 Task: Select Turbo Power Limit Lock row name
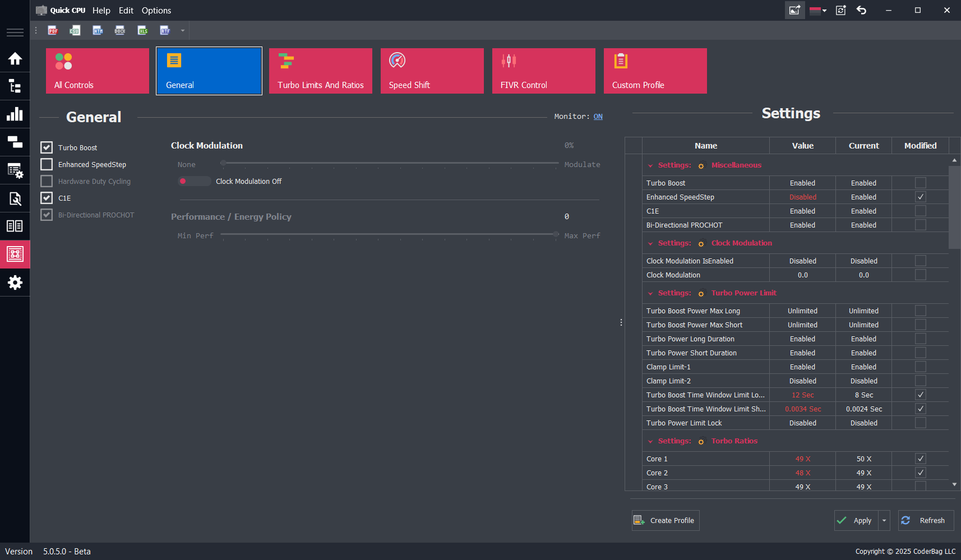pos(684,423)
